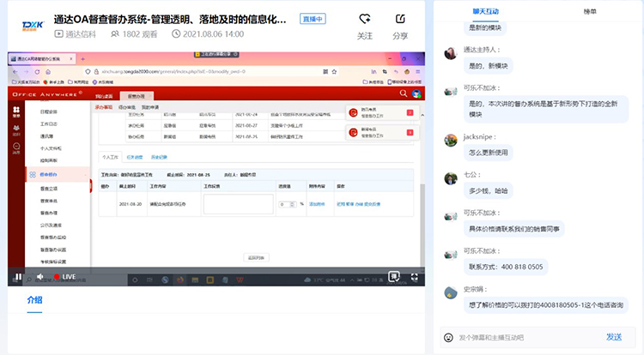This screenshot has width=644, height=355.
Task: Click the chat message 多少钱，哈哈
Action: [489, 190]
